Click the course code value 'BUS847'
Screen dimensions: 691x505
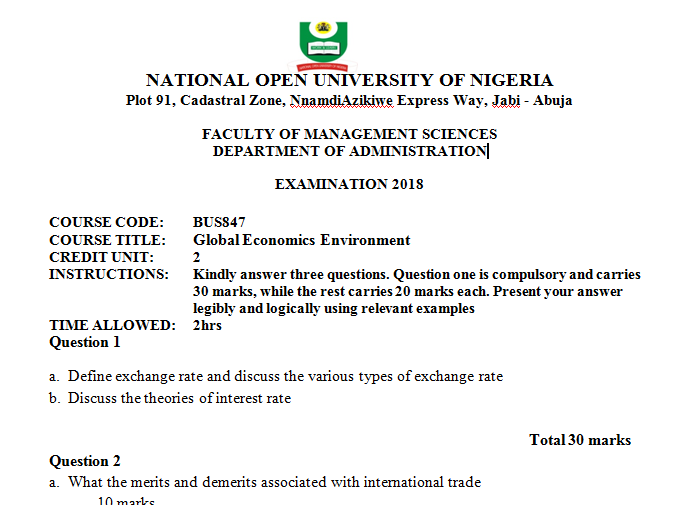coord(219,222)
